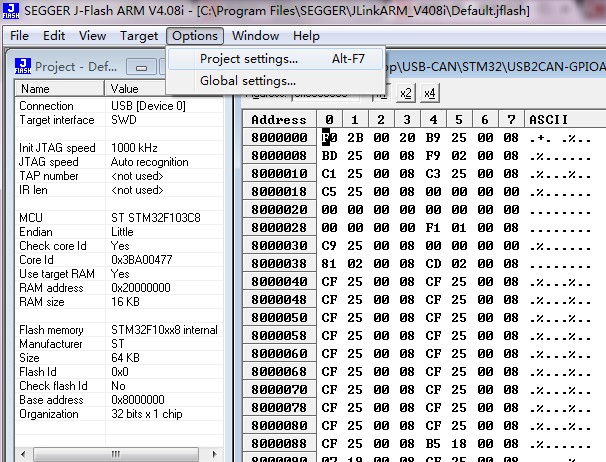Click byte C5 in row 8000018

pos(329,192)
